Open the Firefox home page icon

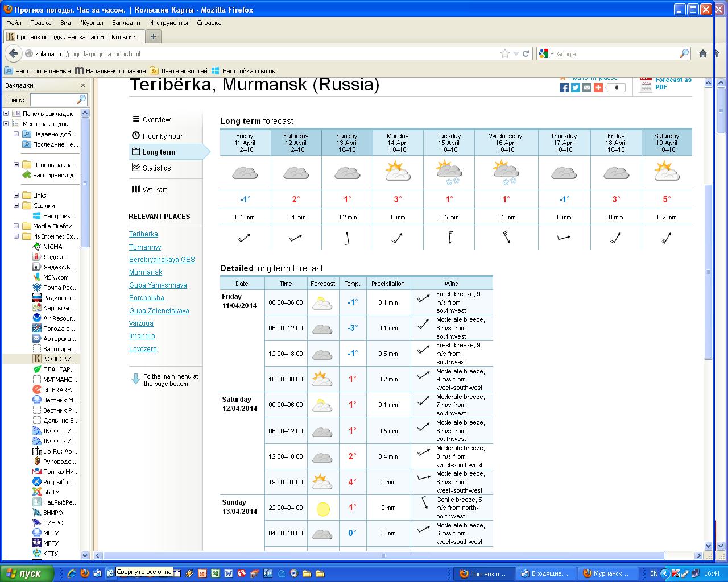click(x=703, y=53)
